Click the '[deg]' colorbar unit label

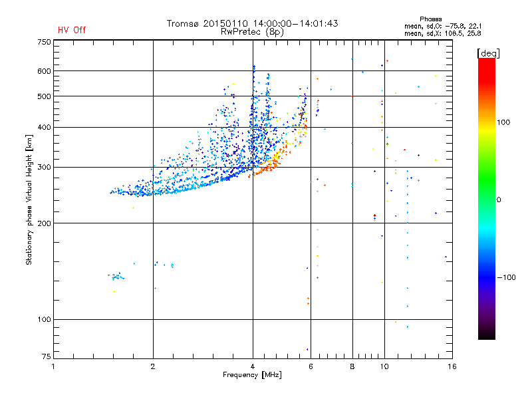coord(488,53)
